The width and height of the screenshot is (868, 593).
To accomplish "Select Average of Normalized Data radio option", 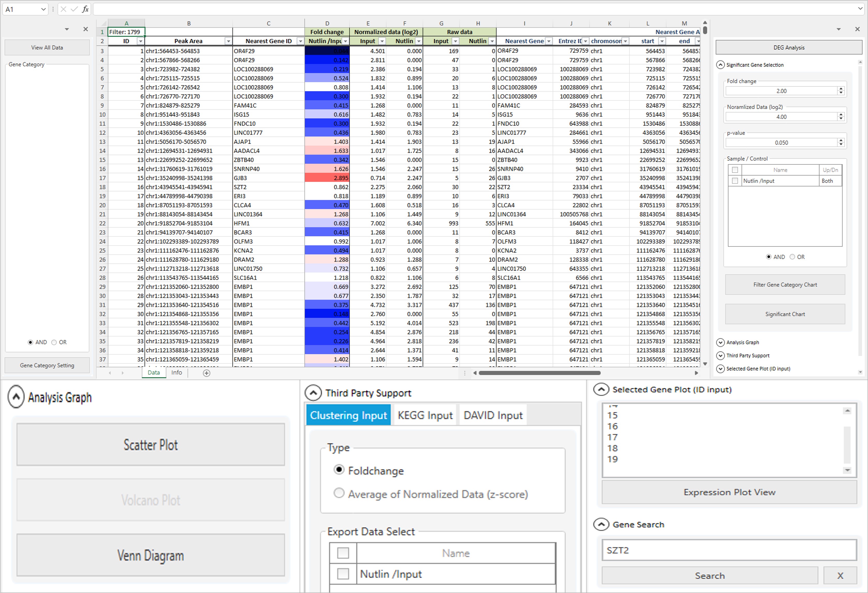I will (339, 493).
